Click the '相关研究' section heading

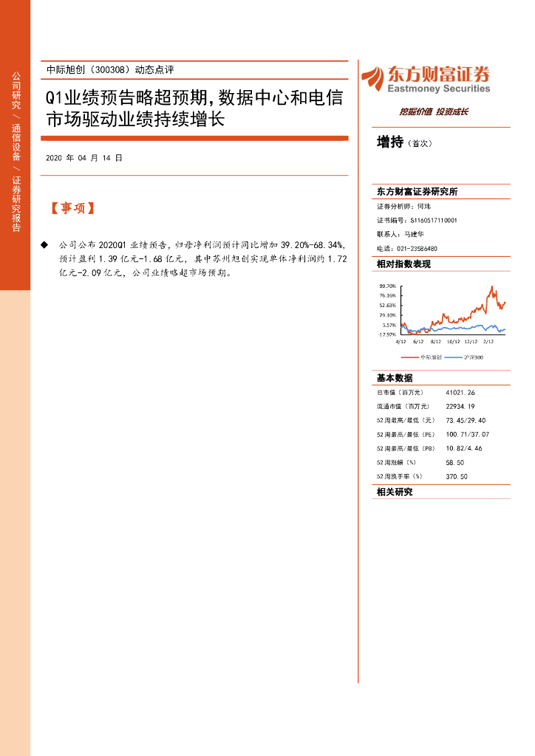click(395, 492)
